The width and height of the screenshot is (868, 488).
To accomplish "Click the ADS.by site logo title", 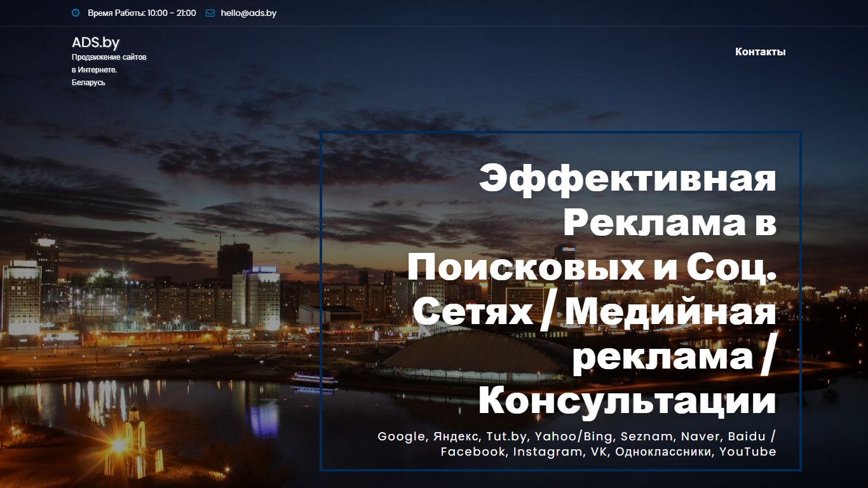I will pyautogui.click(x=96, y=43).
